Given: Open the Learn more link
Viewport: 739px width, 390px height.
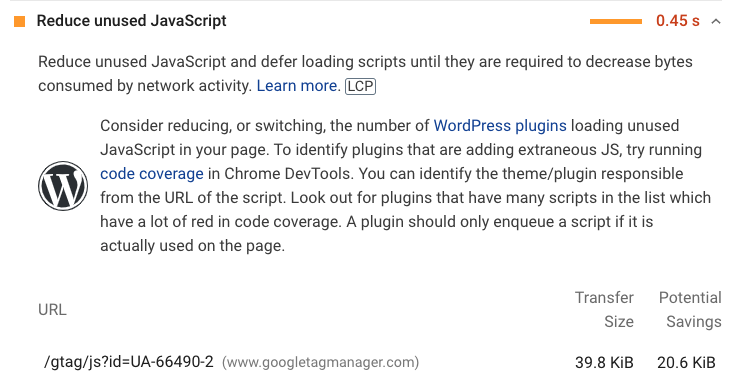Looking at the screenshot, I should [x=296, y=86].
